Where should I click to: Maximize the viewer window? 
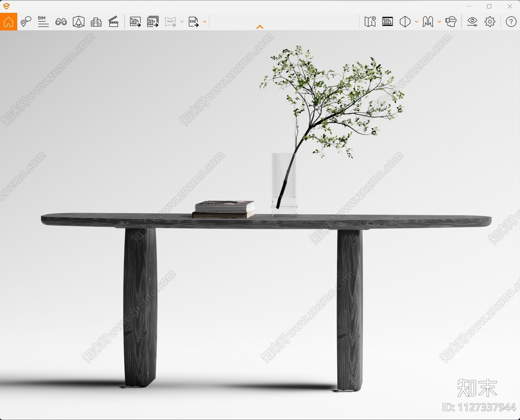(x=489, y=6)
